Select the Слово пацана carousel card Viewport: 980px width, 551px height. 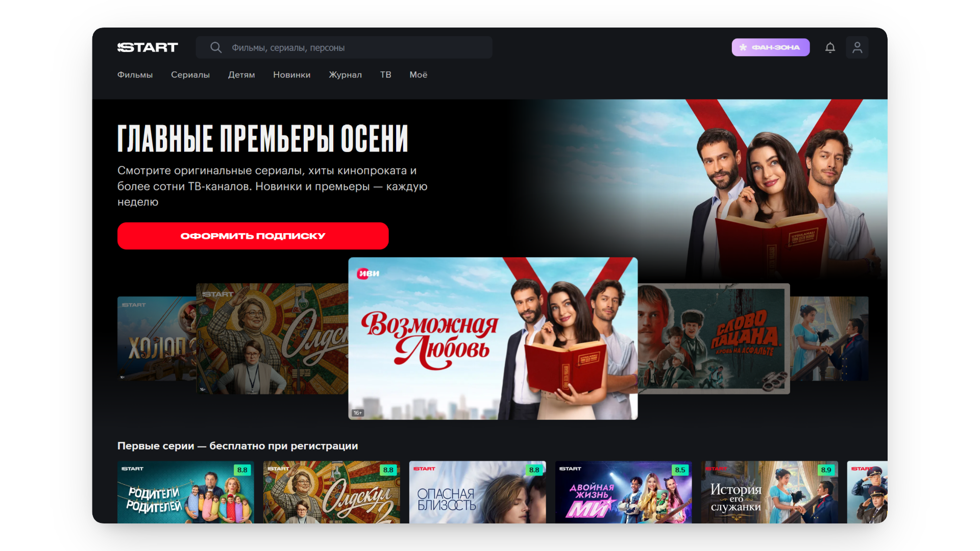(x=714, y=338)
